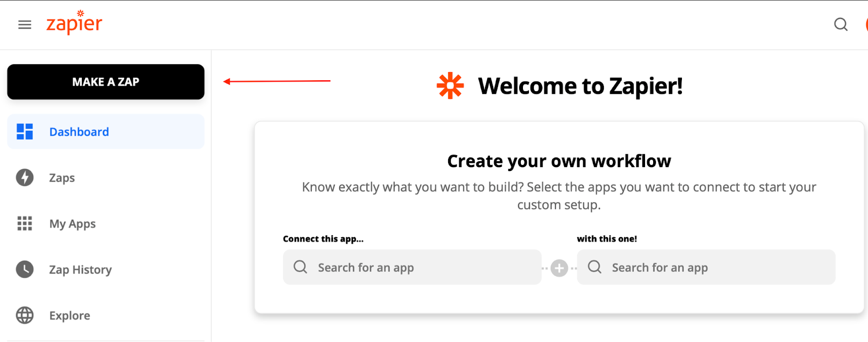Go to the Zaps sidebar label

[62, 178]
